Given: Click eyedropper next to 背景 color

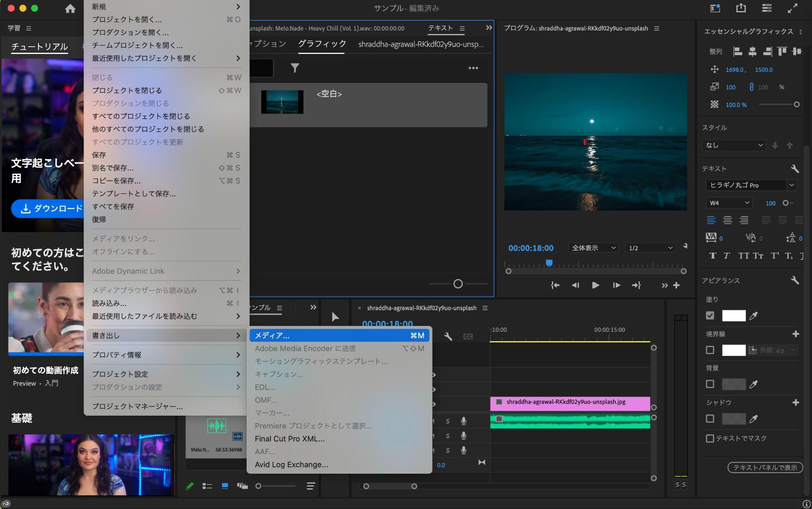Looking at the screenshot, I should pyautogui.click(x=753, y=384).
